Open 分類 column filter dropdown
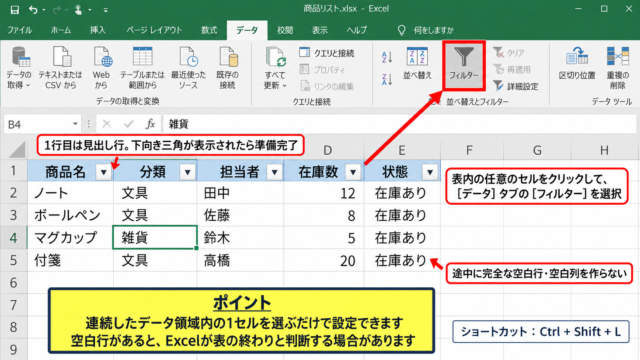Image resolution: width=640 pixels, height=360 pixels. pos(188,172)
